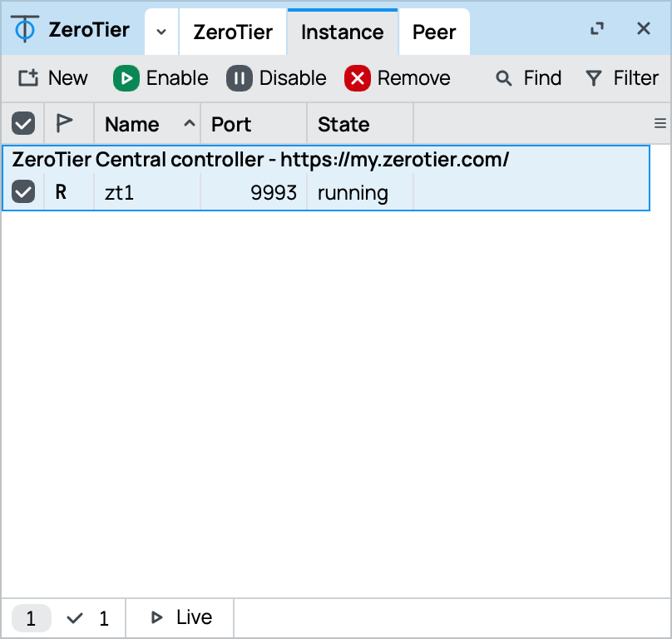Click the selected count checkmark indicator
672x639 pixels.
pos(88,618)
